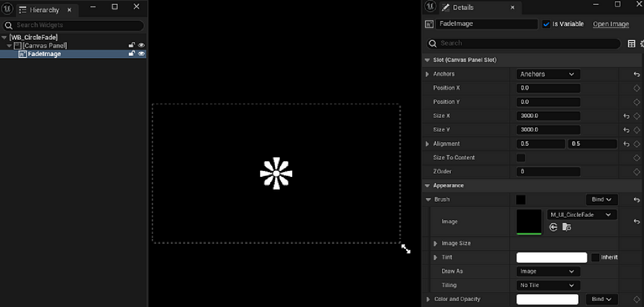Click the category view icon beside Details search
The height and width of the screenshot is (307, 644).
coord(631,43)
